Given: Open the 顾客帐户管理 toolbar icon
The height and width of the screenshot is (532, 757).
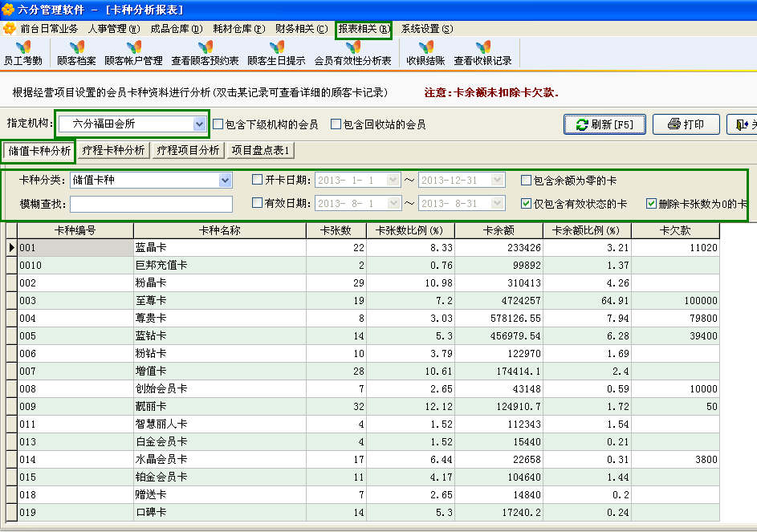Looking at the screenshot, I should point(134,53).
